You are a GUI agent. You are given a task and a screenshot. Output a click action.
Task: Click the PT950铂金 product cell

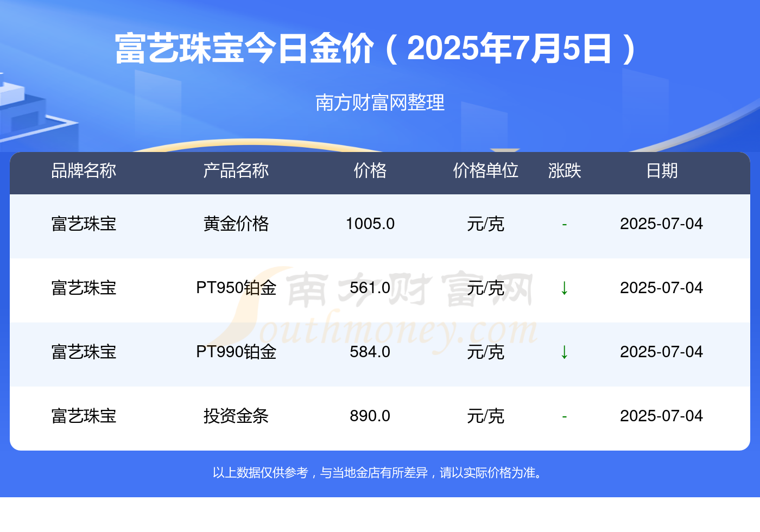pyautogui.click(x=236, y=288)
